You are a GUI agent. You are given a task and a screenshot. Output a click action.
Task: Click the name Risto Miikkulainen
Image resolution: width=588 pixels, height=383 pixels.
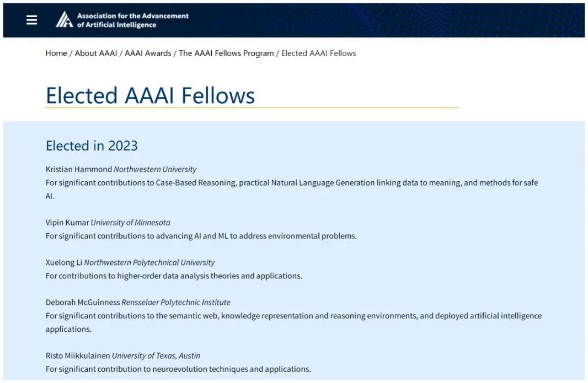78,355
